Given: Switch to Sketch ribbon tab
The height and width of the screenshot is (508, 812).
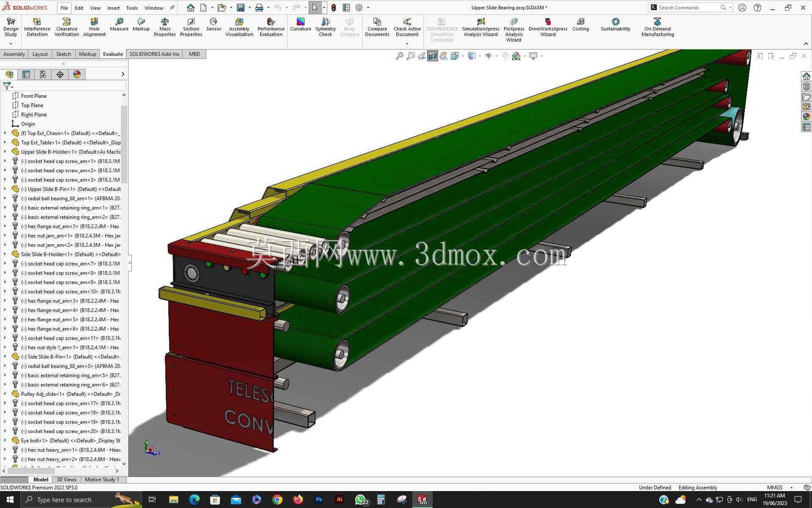Looking at the screenshot, I should click(63, 54).
